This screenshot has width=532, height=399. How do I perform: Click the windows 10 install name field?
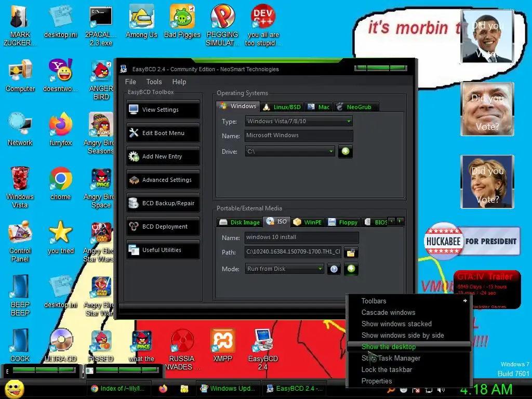301,237
